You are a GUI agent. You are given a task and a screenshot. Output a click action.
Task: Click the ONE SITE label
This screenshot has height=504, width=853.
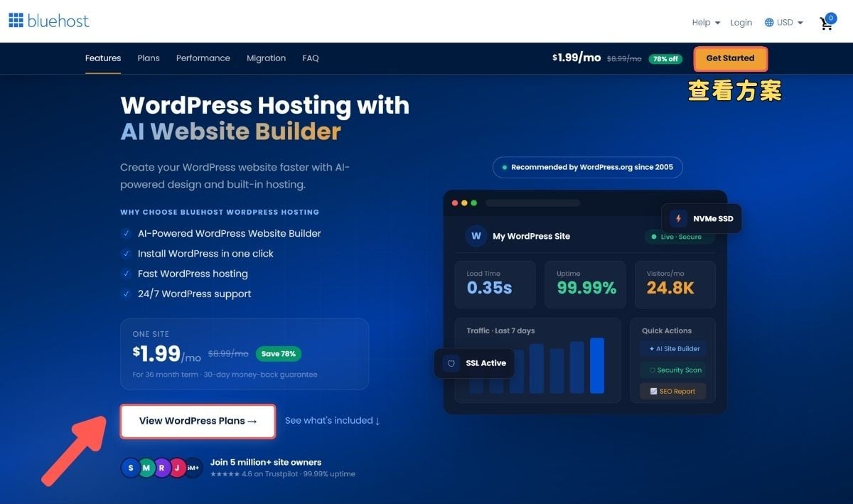[x=151, y=334]
